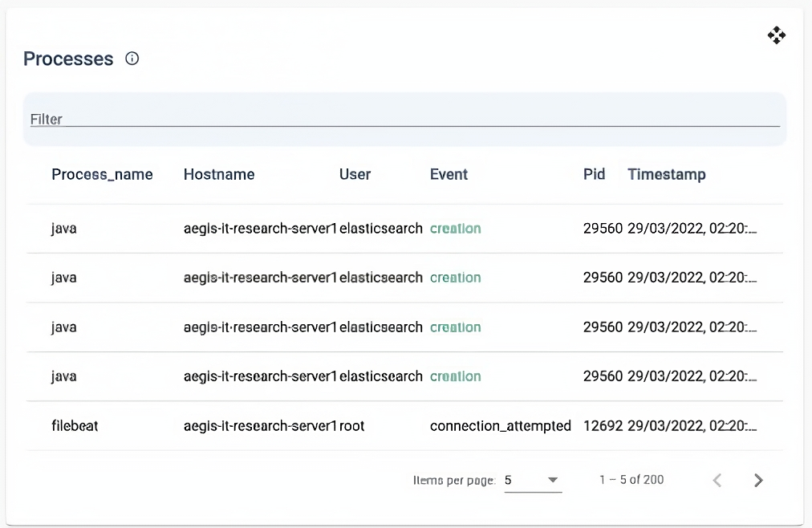Click the Timestamp column header
This screenshot has width=812, height=528.
[666, 174]
